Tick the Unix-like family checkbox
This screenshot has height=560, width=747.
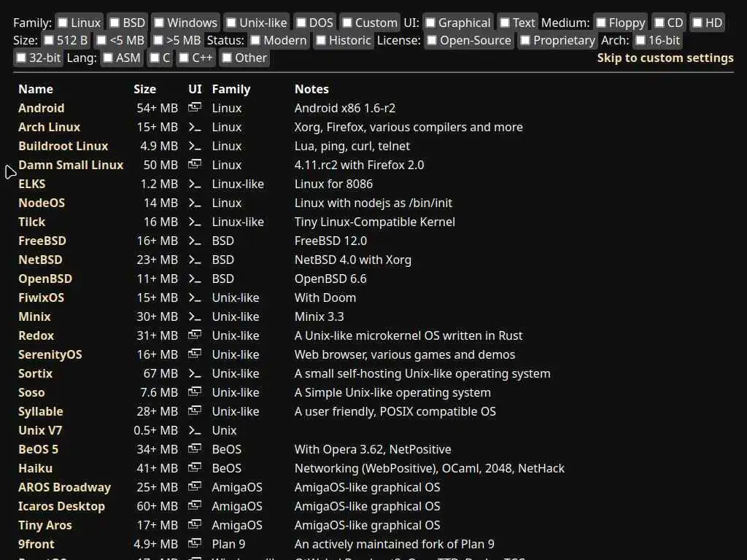pyautogui.click(x=231, y=23)
